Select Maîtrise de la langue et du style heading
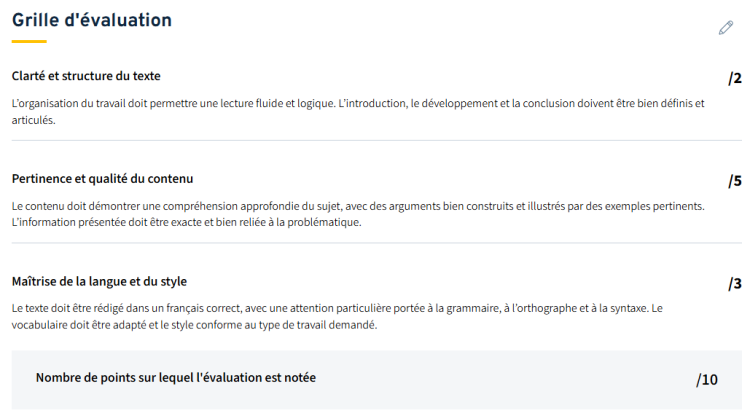This screenshot has width=750, height=416. (99, 282)
